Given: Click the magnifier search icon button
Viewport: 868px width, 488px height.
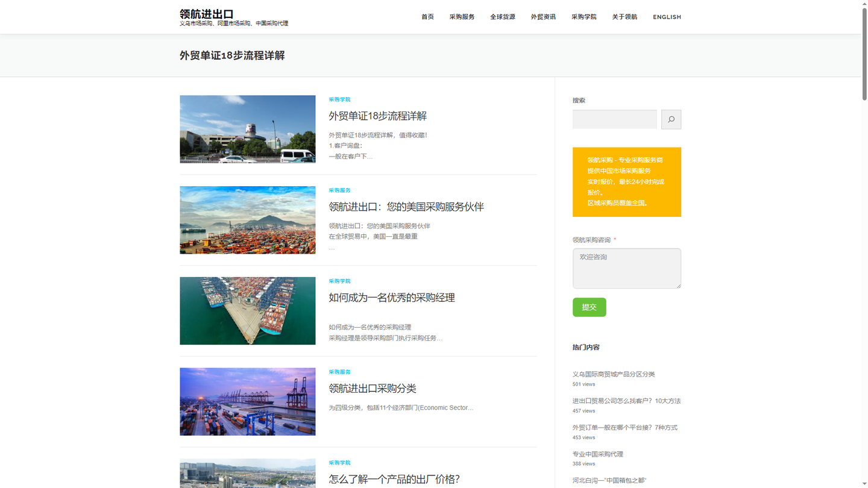Looking at the screenshot, I should pos(671,119).
